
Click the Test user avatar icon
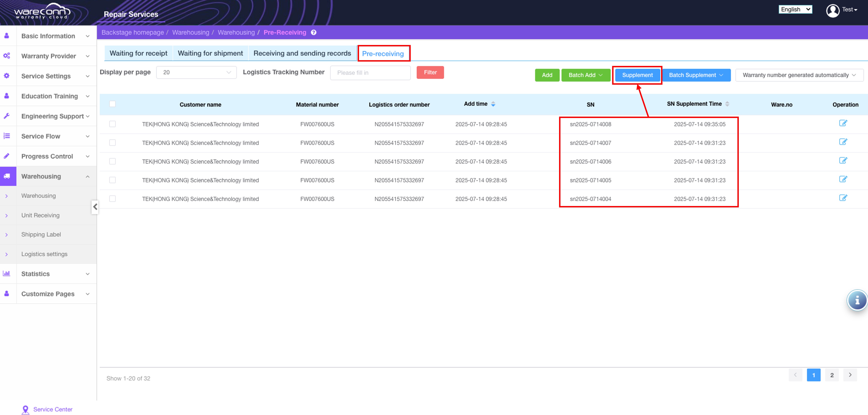click(832, 10)
